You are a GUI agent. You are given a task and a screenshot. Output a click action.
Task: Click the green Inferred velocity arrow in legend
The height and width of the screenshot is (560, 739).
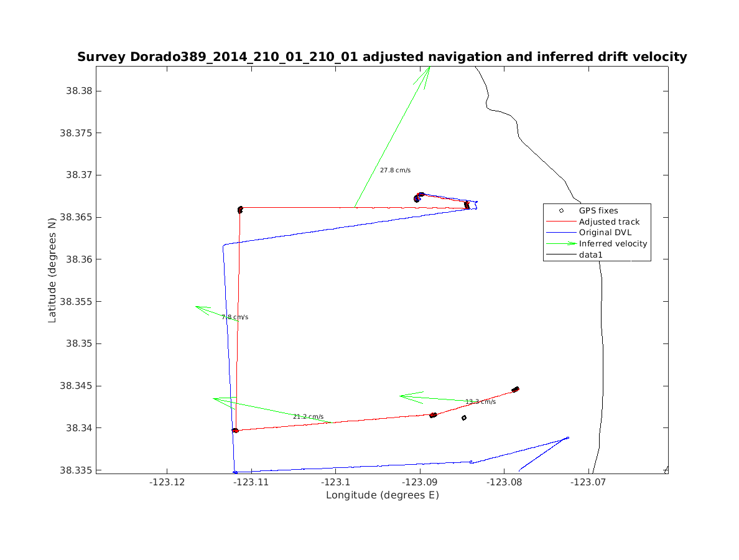[x=561, y=244]
